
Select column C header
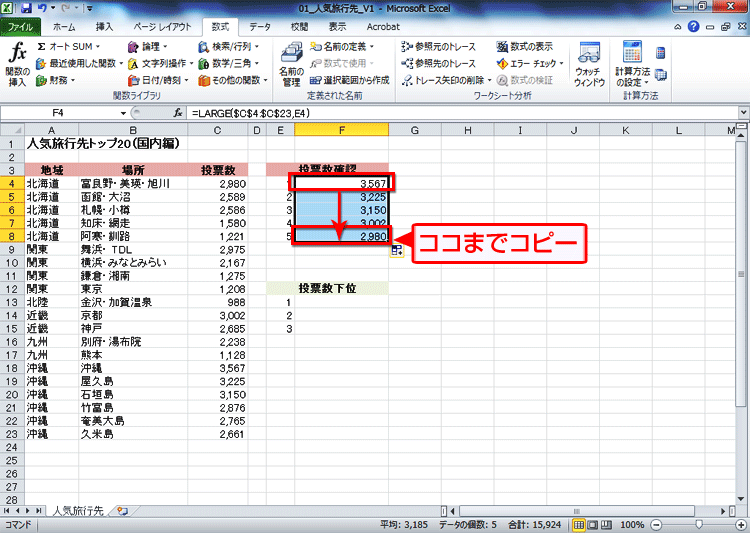(x=217, y=130)
